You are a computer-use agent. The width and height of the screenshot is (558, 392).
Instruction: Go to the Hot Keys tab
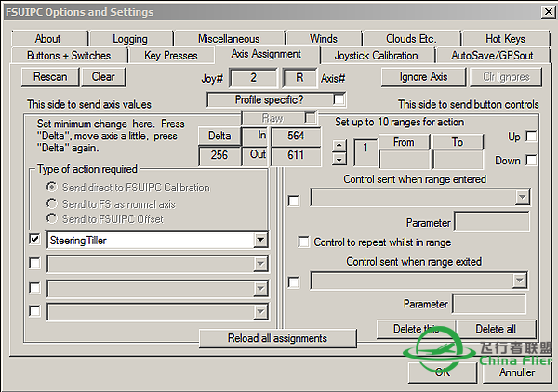coord(505,39)
